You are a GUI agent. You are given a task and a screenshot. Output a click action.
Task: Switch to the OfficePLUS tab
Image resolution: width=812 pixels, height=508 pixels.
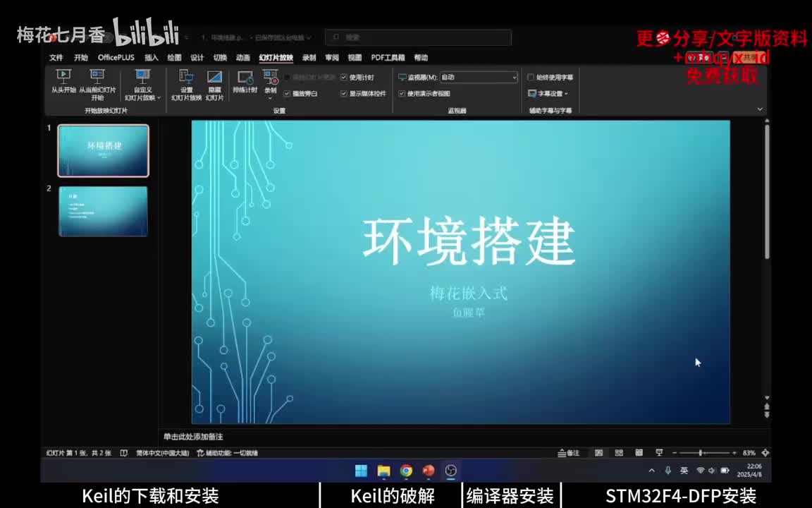pyautogui.click(x=116, y=58)
